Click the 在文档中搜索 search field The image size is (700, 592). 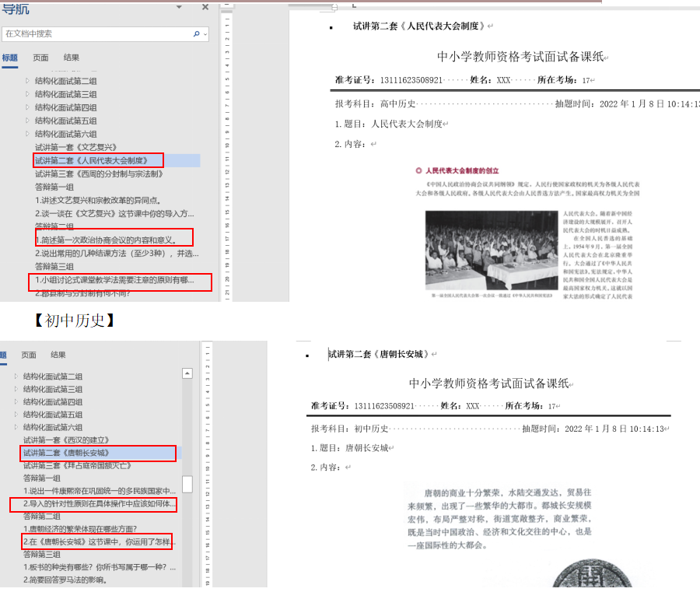click(93, 34)
